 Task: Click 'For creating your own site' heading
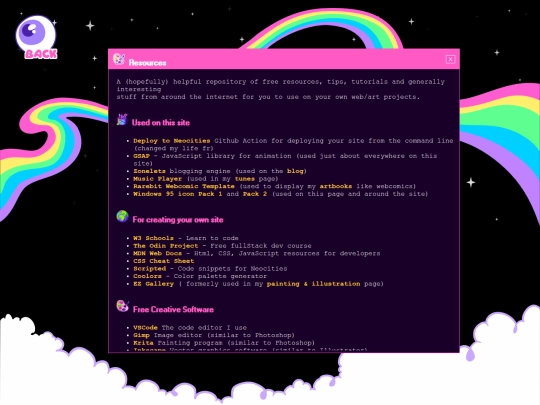click(x=178, y=220)
